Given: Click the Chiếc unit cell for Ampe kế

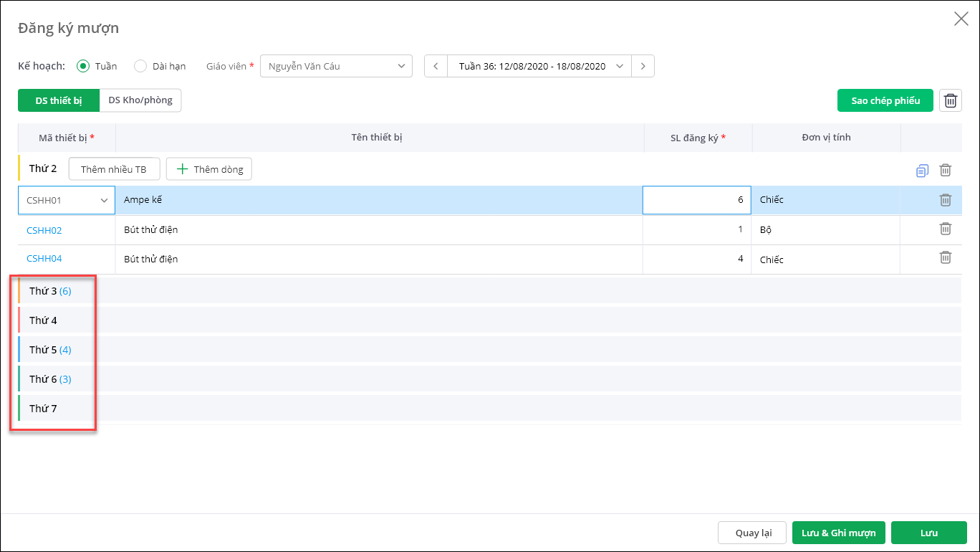Looking at the screenshot, I should point(826,200).
